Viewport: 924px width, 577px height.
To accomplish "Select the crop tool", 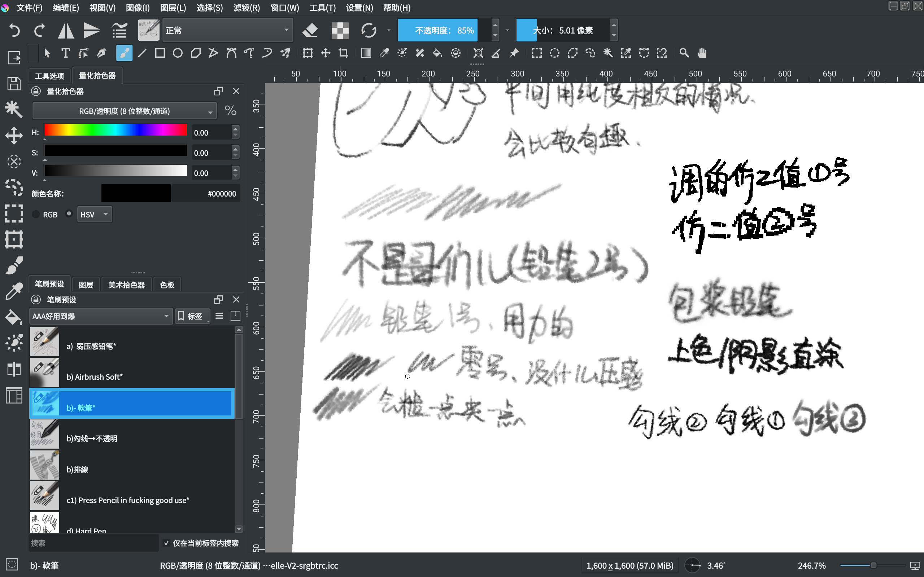I will pyautogui.click(x=343, y=53).
